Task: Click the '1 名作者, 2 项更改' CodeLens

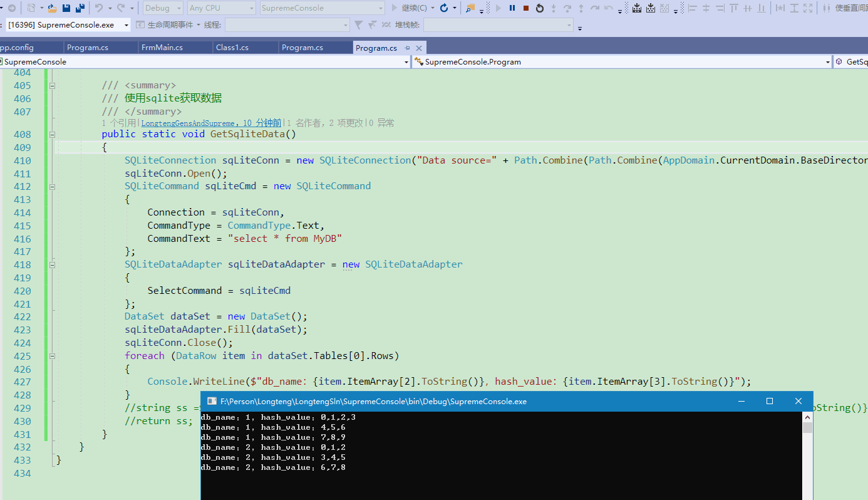Action: click(325, 123)
